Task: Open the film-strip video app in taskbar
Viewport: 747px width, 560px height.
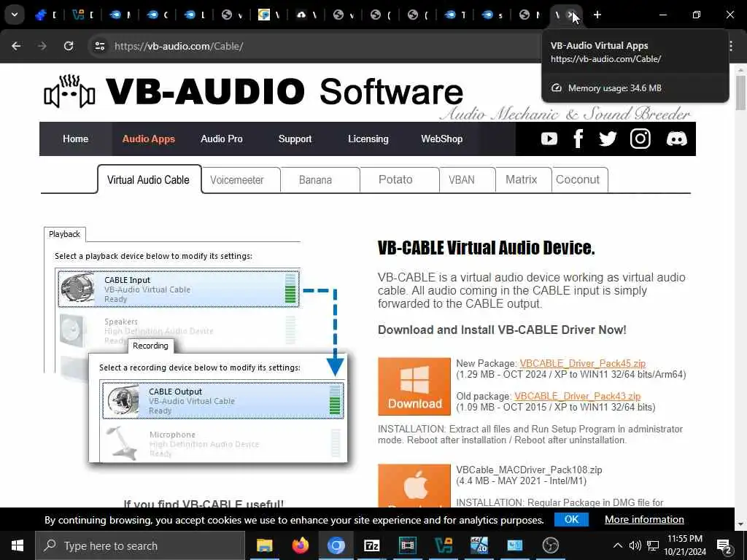Action: tap(407, 545)
